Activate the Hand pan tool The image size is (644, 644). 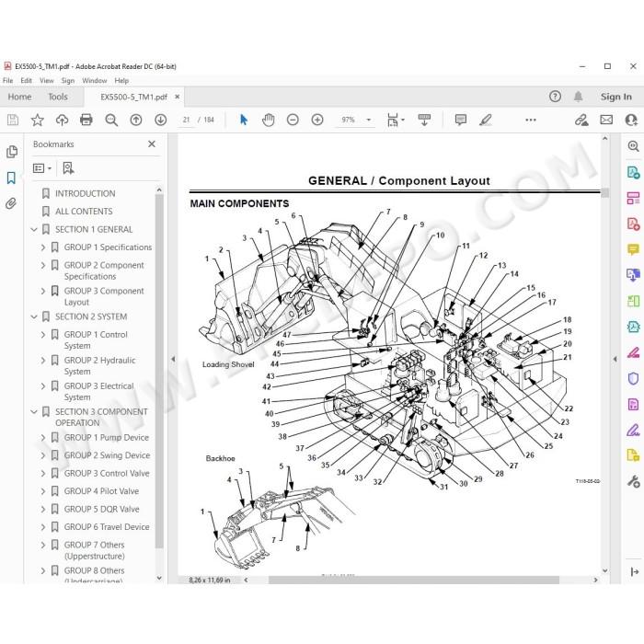tap(269, 120)
